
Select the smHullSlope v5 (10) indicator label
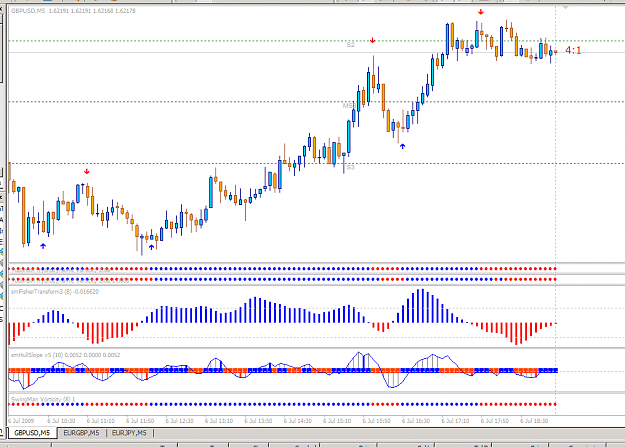point(65,355)
